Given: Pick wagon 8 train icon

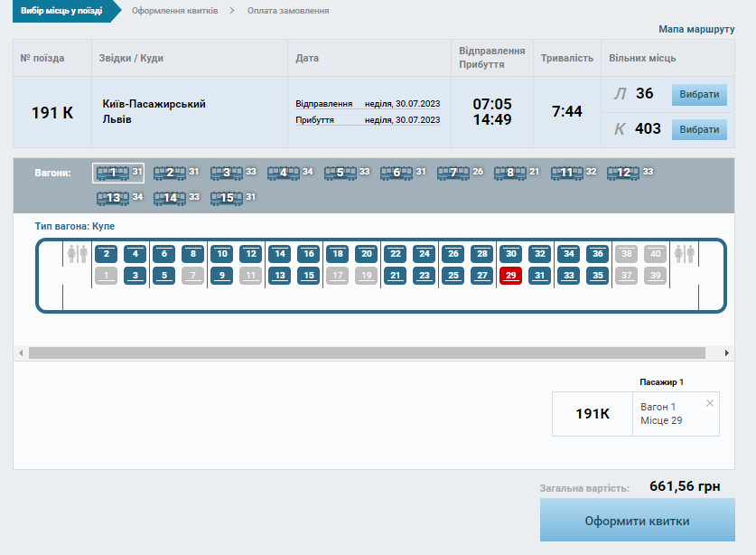Looking at the screenshot, I should pyautogui.click(x=509, y=173).
